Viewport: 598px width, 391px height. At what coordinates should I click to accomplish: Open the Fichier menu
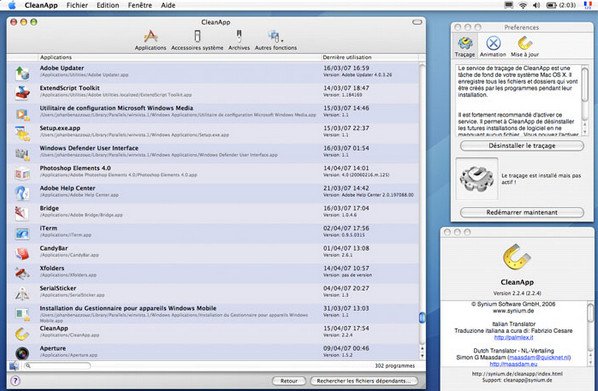(77, 5)
